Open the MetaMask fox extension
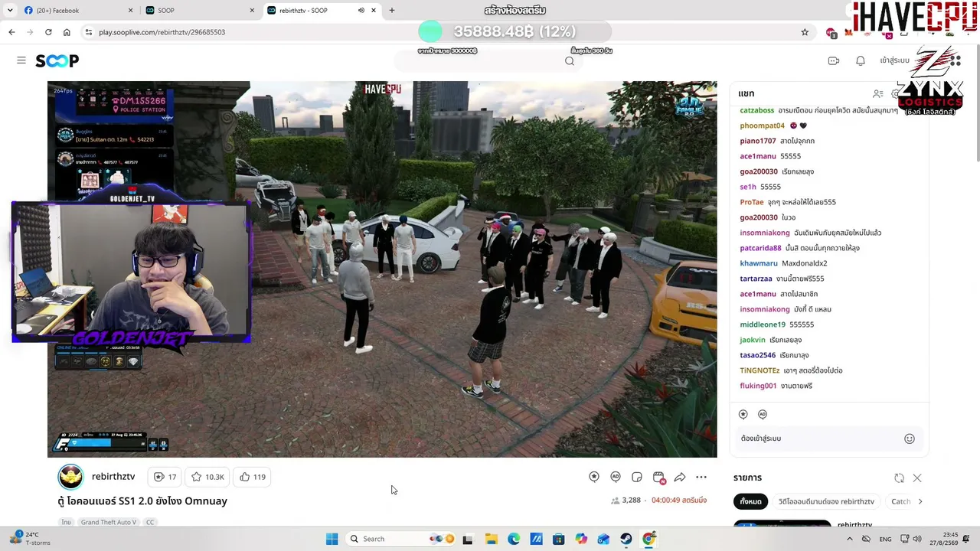The image size is (980, 551). coord(848,32)
